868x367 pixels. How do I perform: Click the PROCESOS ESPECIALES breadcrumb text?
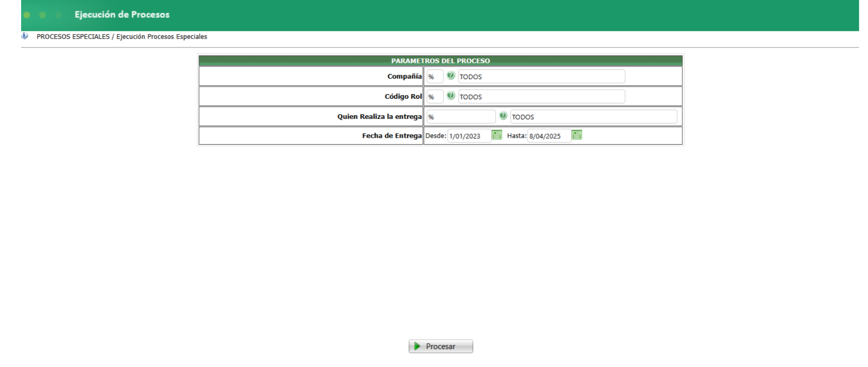click(73, 37)
